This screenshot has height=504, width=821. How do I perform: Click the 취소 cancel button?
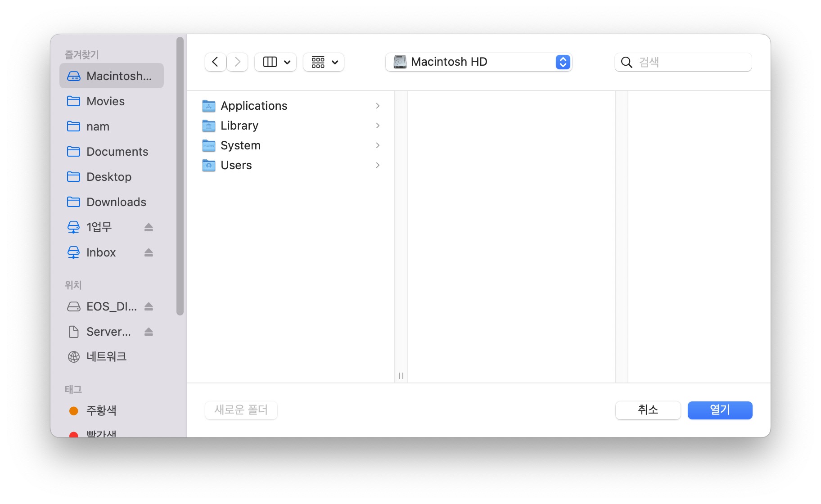pos(648,410)
